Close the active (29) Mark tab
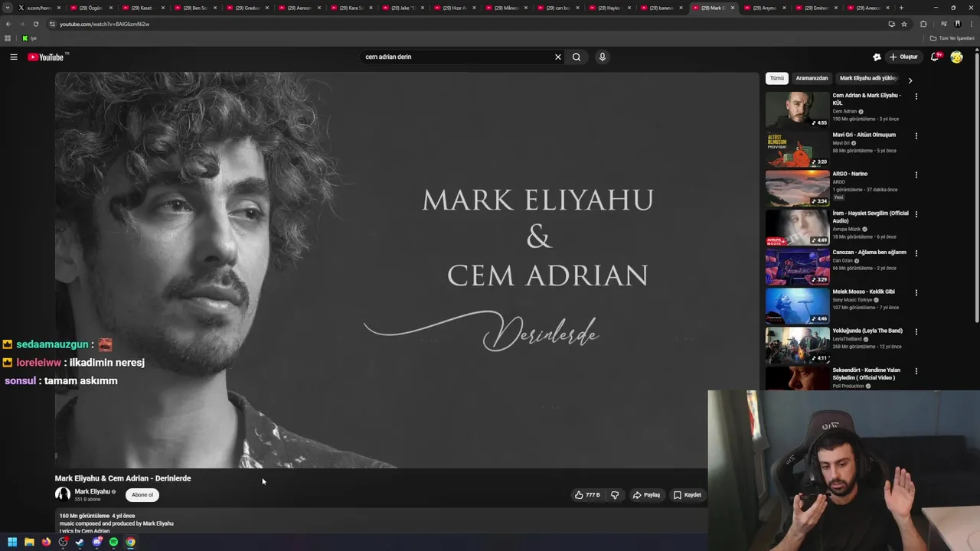The width and height of the screenshot is (980, 551). point(733,8)
